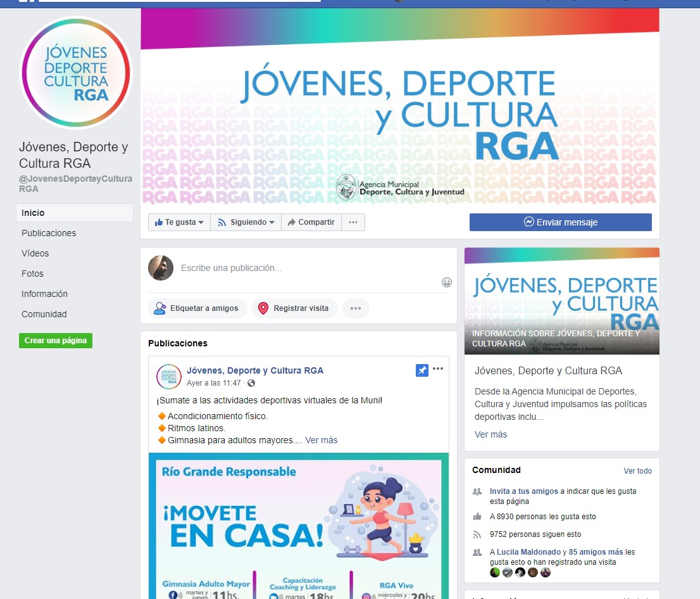700x599 pixels.
Task: Open the post options three-dot menu
Action: click(x=438, y=369)
